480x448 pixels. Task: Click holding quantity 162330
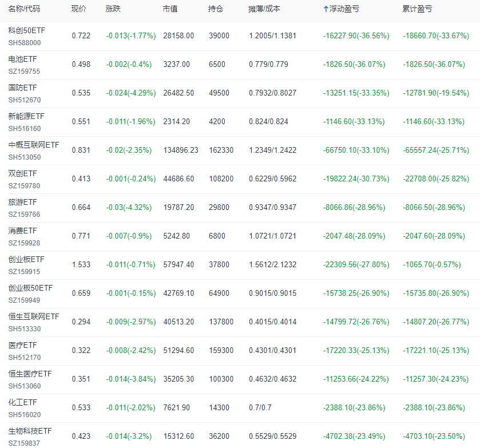pyautogui.click(x=221, y=150)
